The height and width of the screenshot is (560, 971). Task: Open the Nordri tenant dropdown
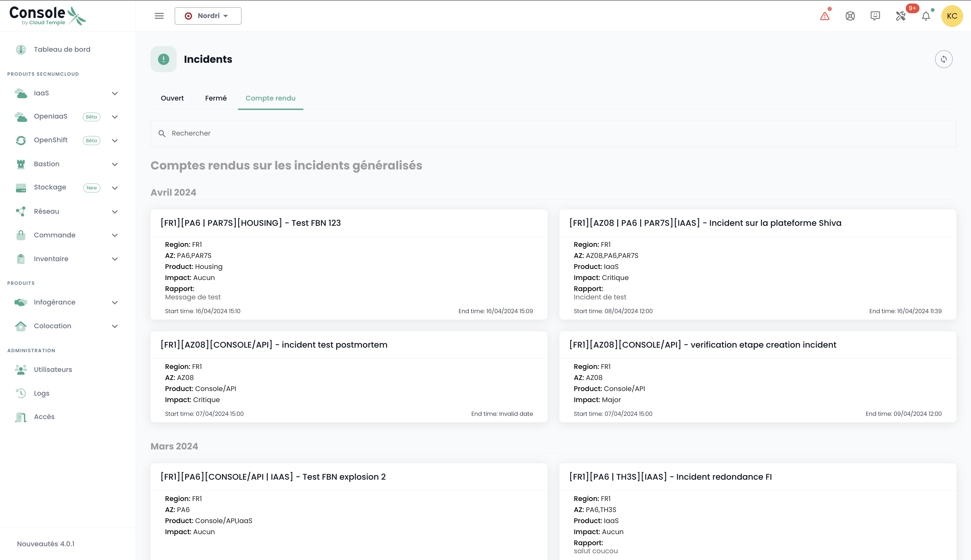click(208, 16)
